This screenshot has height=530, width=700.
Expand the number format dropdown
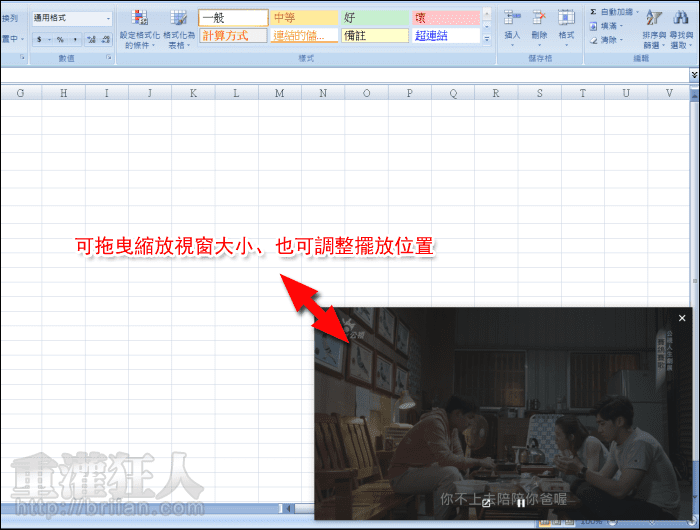point(108,18)
